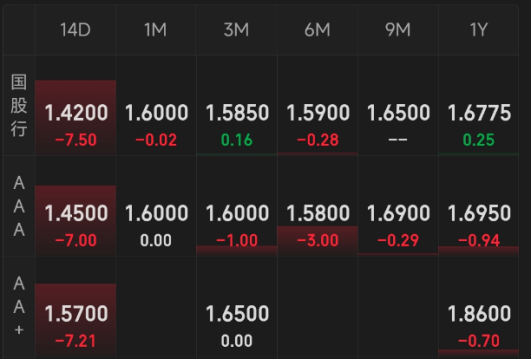Select the 1Y column header
The width and height of the screenshot is (532, 360).
[478, 30]
